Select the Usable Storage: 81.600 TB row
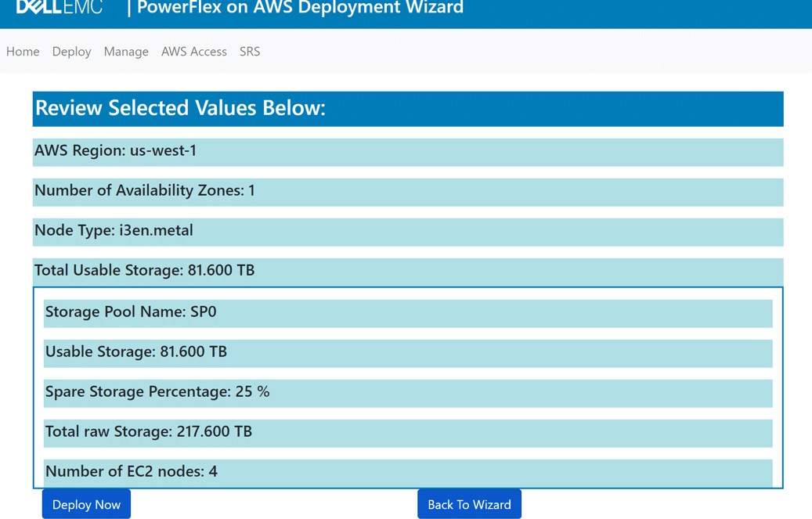 pyautogui.click(x=408, y=353)
